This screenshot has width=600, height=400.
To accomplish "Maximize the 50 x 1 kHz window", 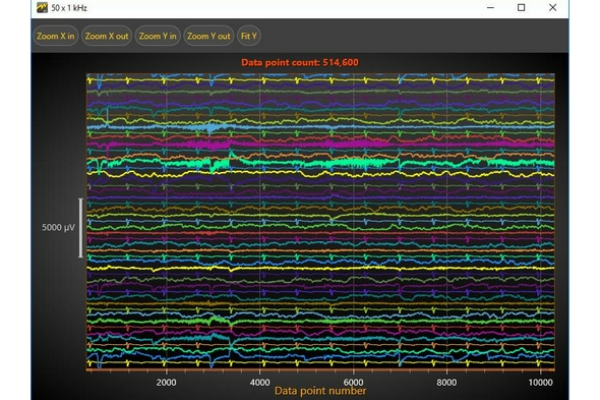I will pos(521,7).
